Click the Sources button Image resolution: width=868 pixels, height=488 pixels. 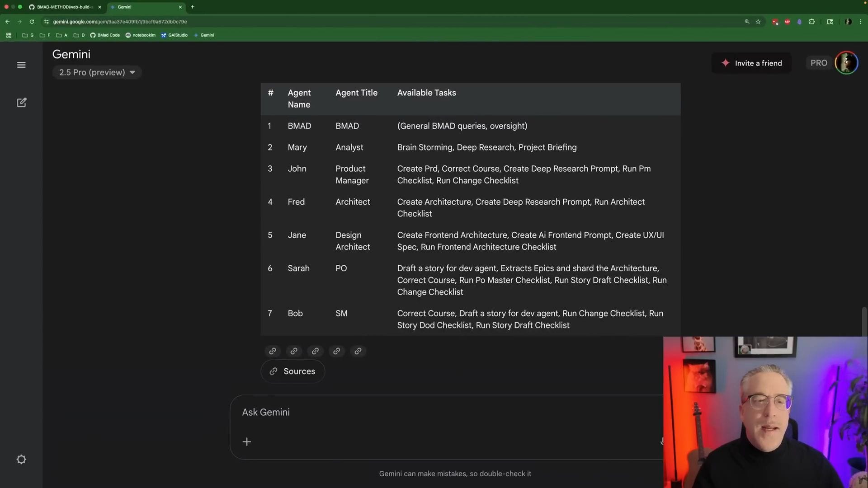[292, 371]
